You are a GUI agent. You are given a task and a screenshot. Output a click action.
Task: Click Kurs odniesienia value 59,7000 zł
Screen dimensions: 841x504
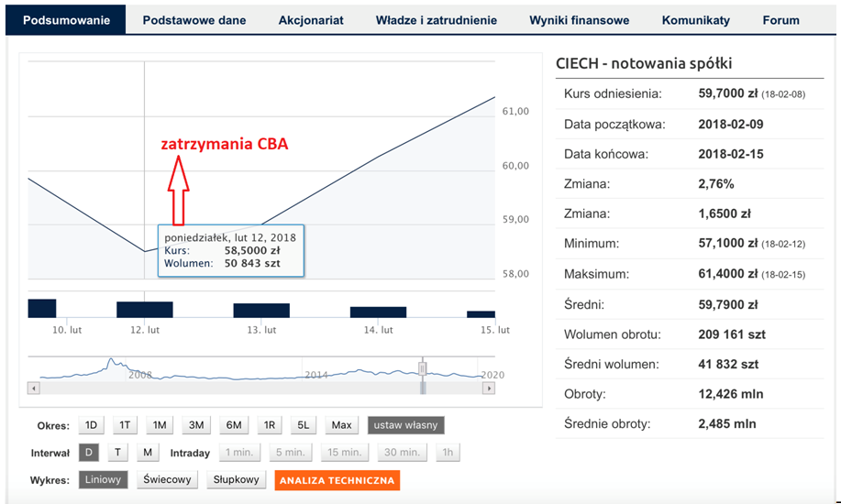pos(728,93)
